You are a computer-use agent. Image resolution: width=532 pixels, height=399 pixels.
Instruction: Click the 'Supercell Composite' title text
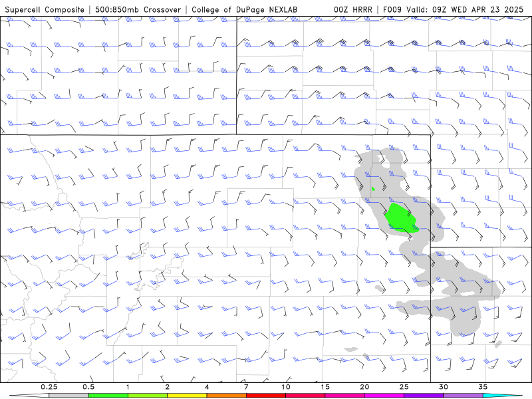click(45, 9)
